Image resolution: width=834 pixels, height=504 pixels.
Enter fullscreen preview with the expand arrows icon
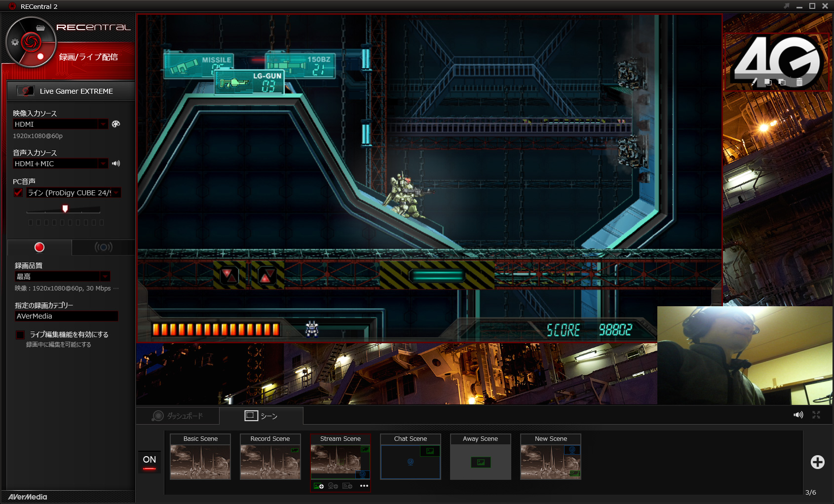tap(816, 415)
